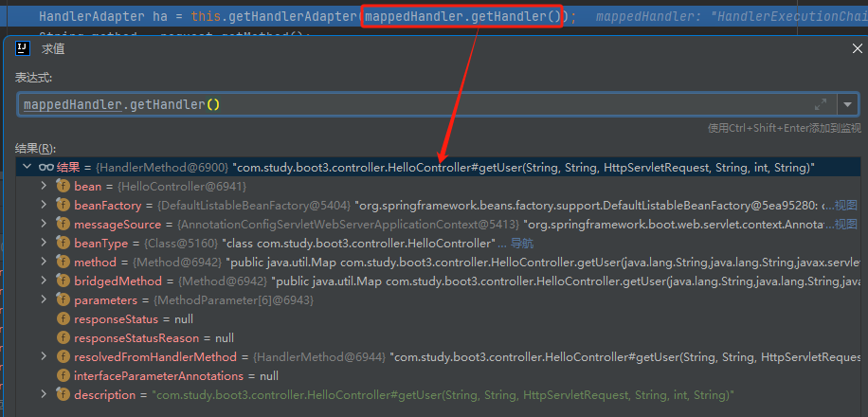Screen dimensions: 868x417
Task: Click the 结果(R): label
Action: 35,148
